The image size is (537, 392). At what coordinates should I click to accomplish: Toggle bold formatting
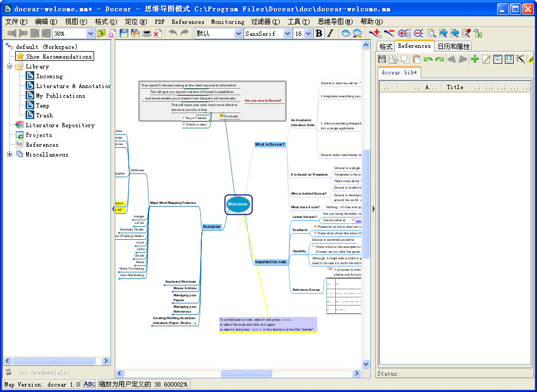coord(319,33)
